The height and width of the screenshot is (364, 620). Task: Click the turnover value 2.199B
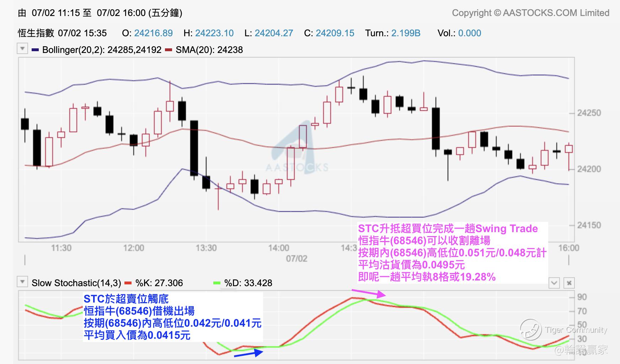click(406, 33)
